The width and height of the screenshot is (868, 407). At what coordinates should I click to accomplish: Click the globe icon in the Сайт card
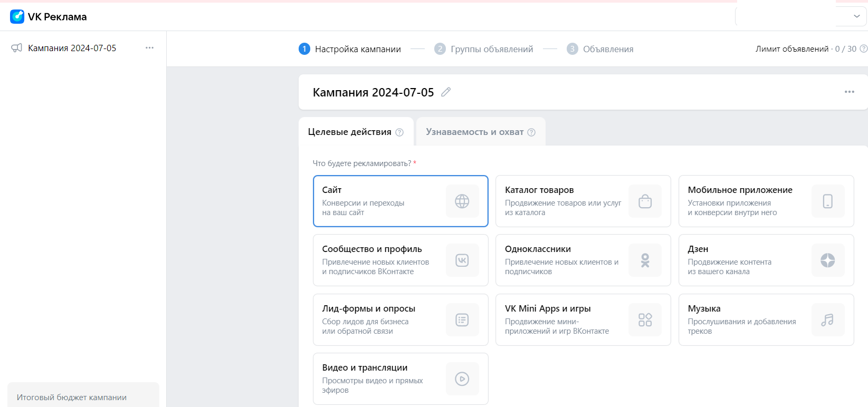pos(462,201)
